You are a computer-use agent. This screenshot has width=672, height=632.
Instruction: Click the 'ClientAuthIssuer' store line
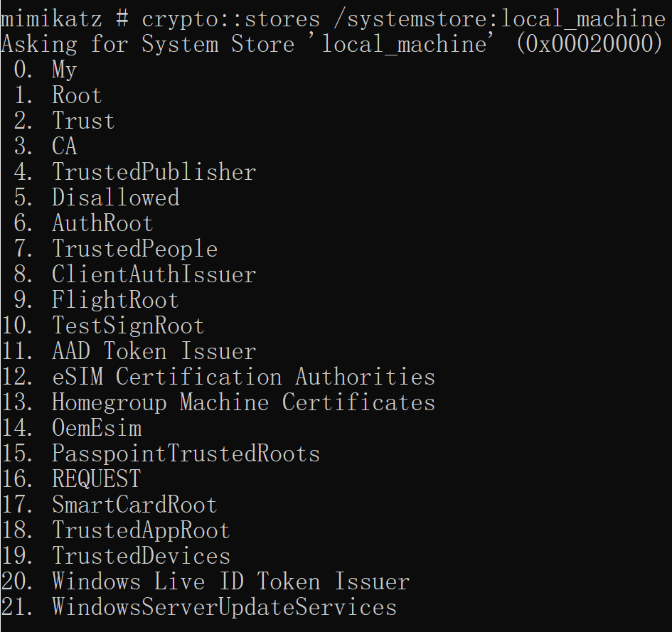coord(154,274)
